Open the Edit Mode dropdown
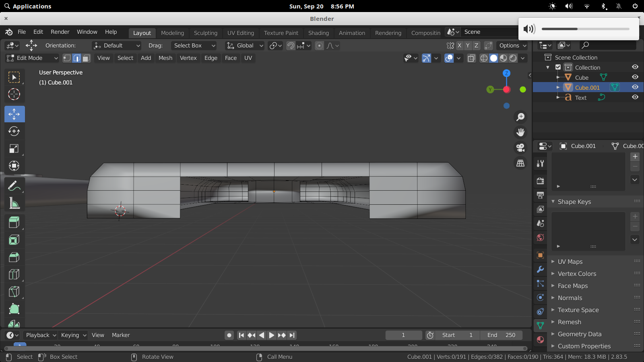644x362 pixels. coord(32,58)
